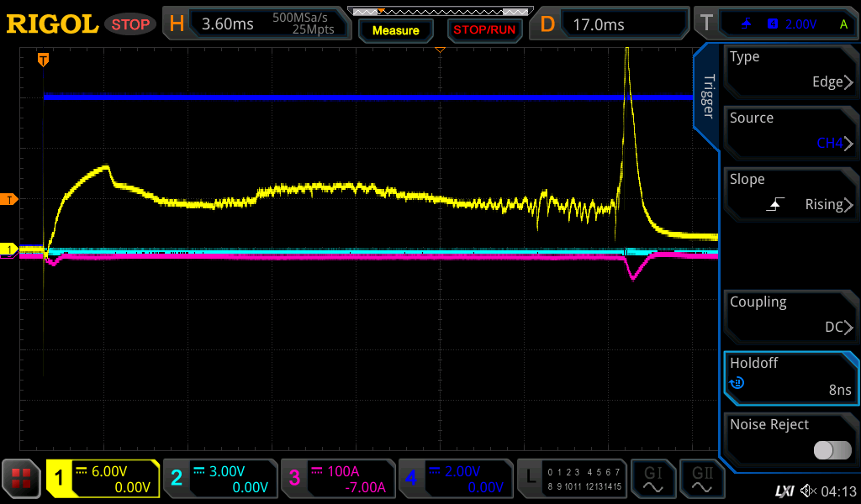Click the Holdoff rotary knob icon
This screenshot has width=861, height=504.
click(737, 383)
